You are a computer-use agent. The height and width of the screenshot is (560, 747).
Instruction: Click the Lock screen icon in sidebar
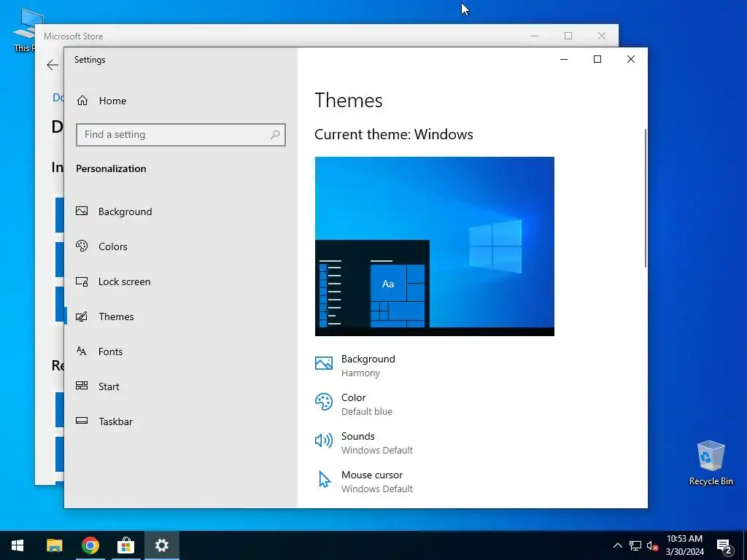coord(82,281)
